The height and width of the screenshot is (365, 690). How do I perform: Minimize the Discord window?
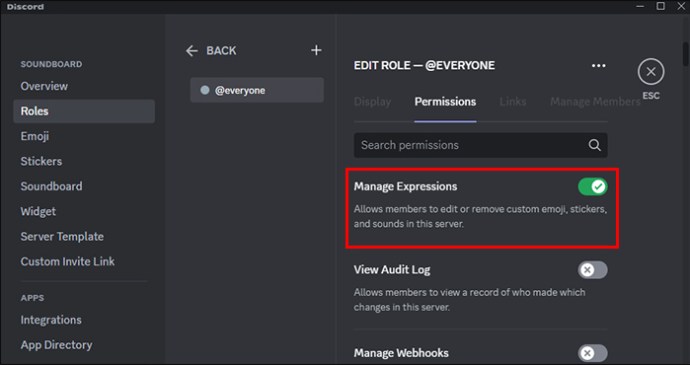tap(640, 6)
